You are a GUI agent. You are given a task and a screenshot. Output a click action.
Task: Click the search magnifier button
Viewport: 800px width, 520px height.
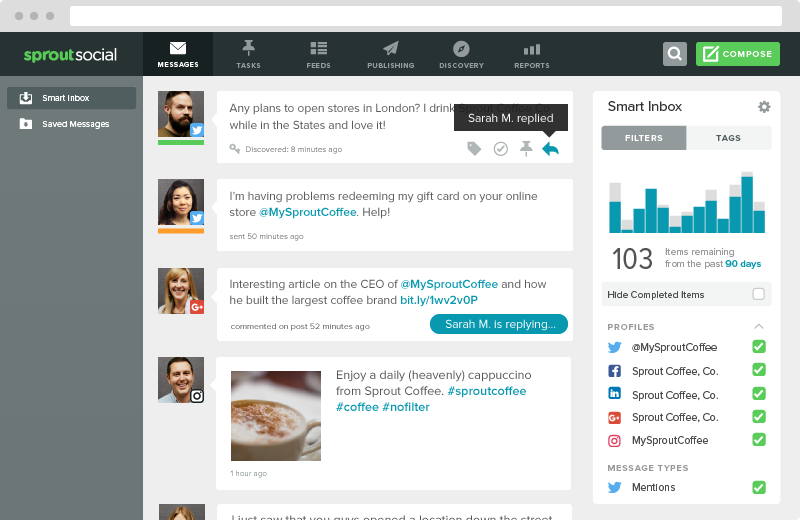click(674, 54)
